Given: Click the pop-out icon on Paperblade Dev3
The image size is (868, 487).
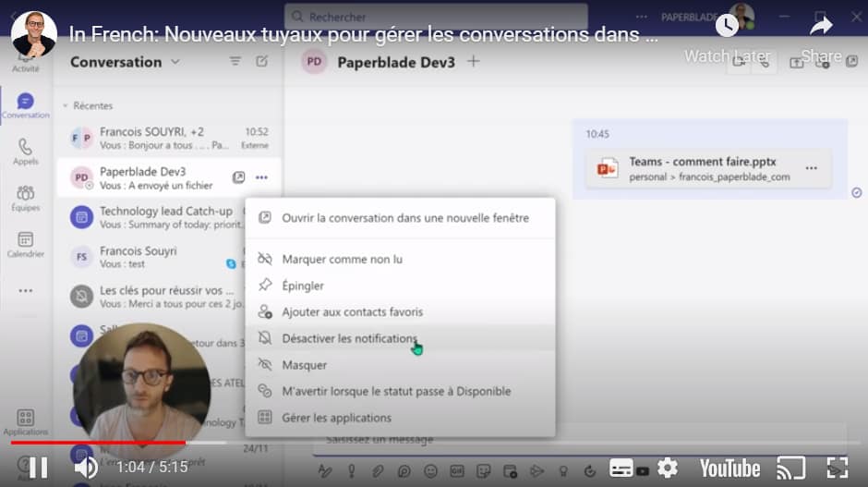Looking at the screenshot, I should click(x=238, y=177).
